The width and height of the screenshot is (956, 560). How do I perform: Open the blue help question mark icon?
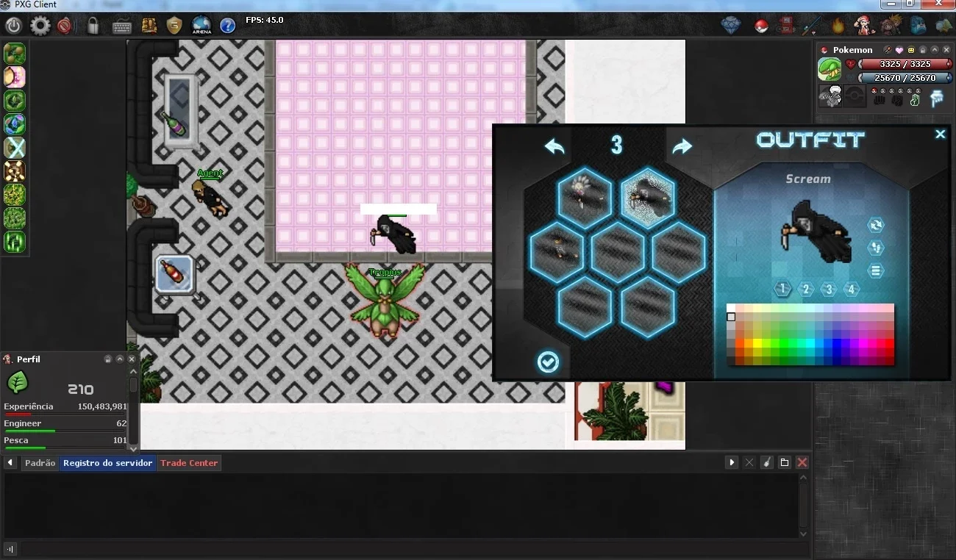click(228, 26)
